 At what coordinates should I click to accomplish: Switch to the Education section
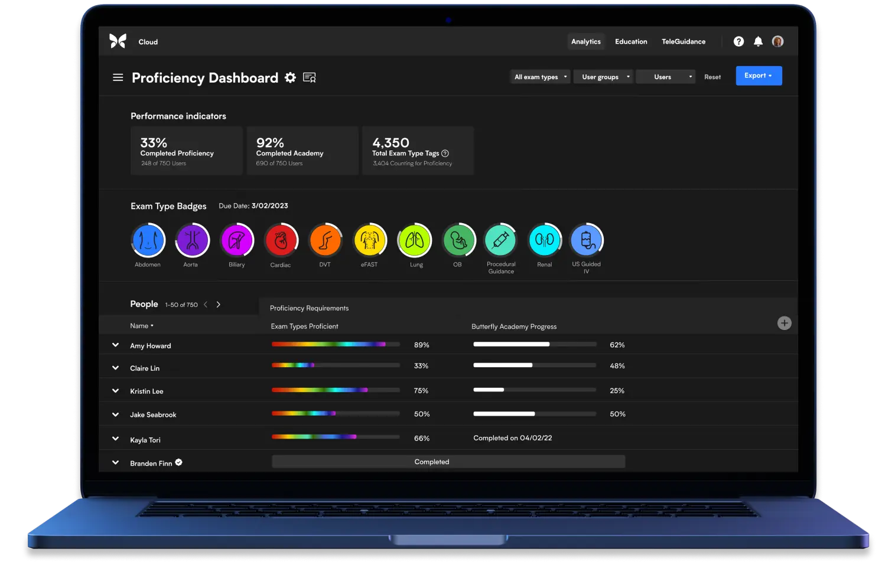pos(631,41)
